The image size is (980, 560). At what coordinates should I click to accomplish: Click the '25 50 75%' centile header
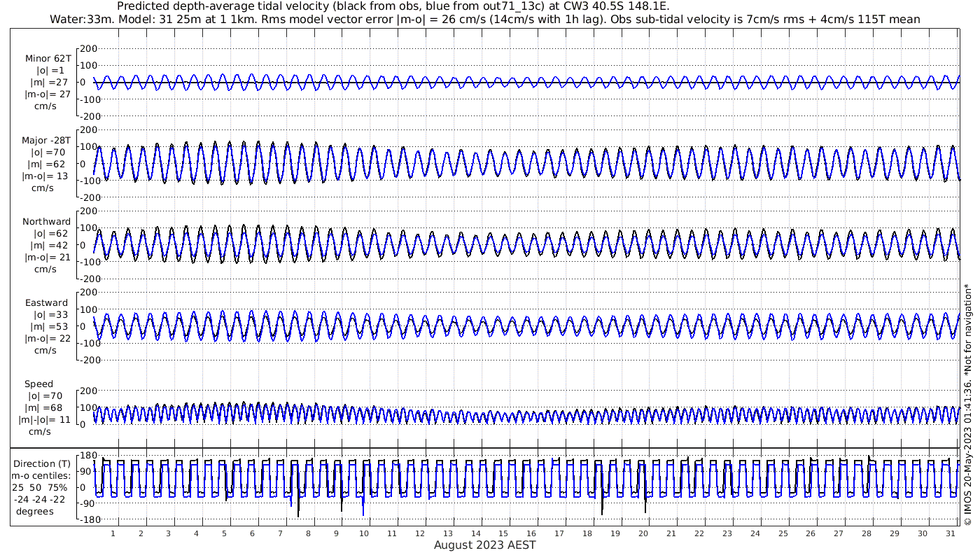[40, 487]
